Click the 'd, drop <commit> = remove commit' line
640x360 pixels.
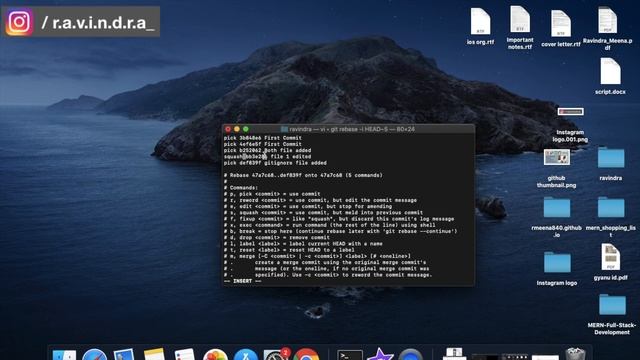(x=277, y=237)
